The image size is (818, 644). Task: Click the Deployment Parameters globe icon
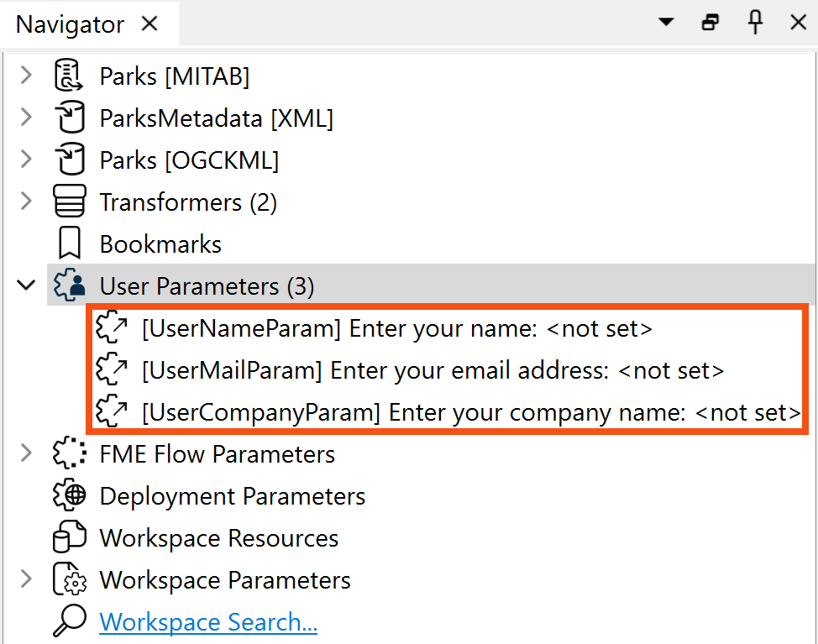tap(70, 495)
